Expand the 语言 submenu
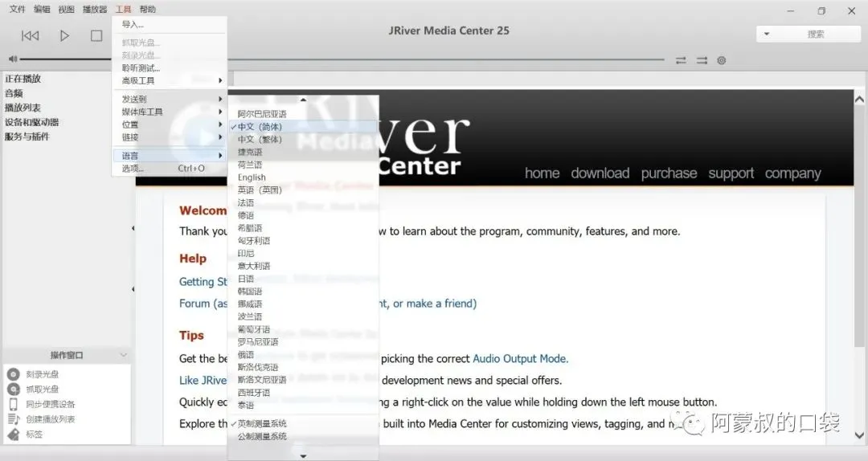 (170, 156)
